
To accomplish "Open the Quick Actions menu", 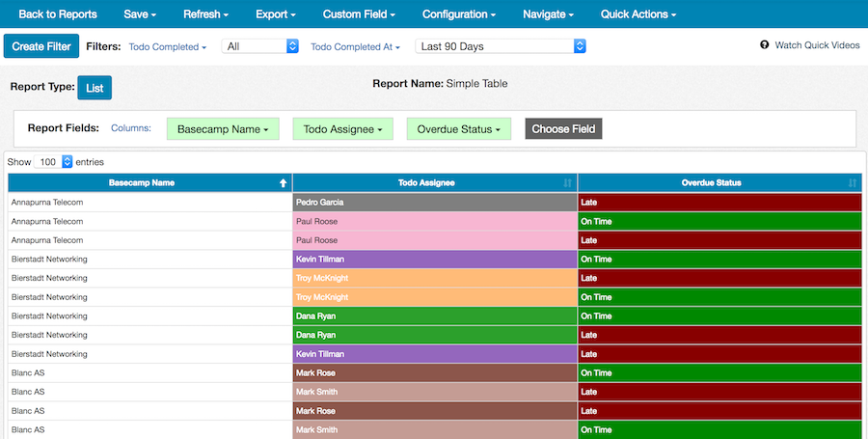I will 637,14.
